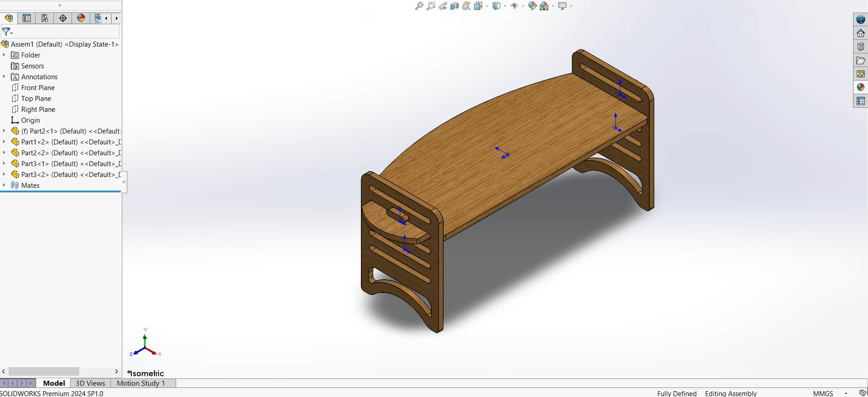868x397 pixels.
Task: Click the tree scroll left arrow
Action: [4, 371]
